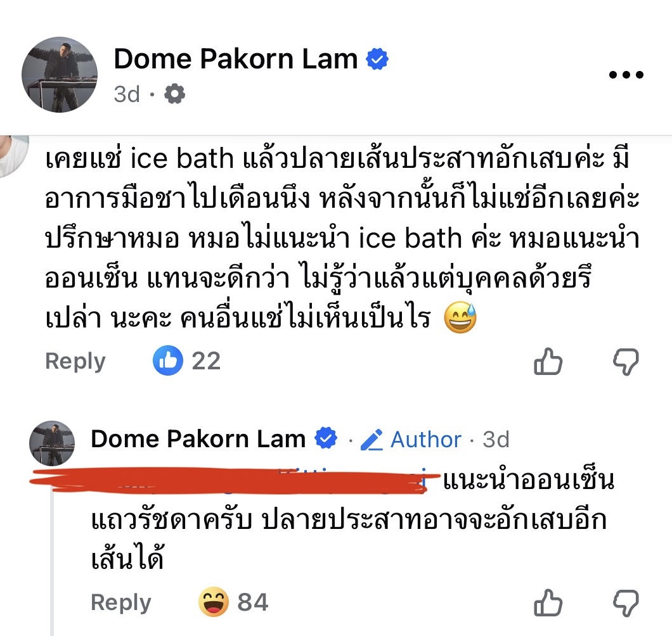Click the 3d timestamp under the post name
Viewport: 672px width, 636px height.
(127, 94)
